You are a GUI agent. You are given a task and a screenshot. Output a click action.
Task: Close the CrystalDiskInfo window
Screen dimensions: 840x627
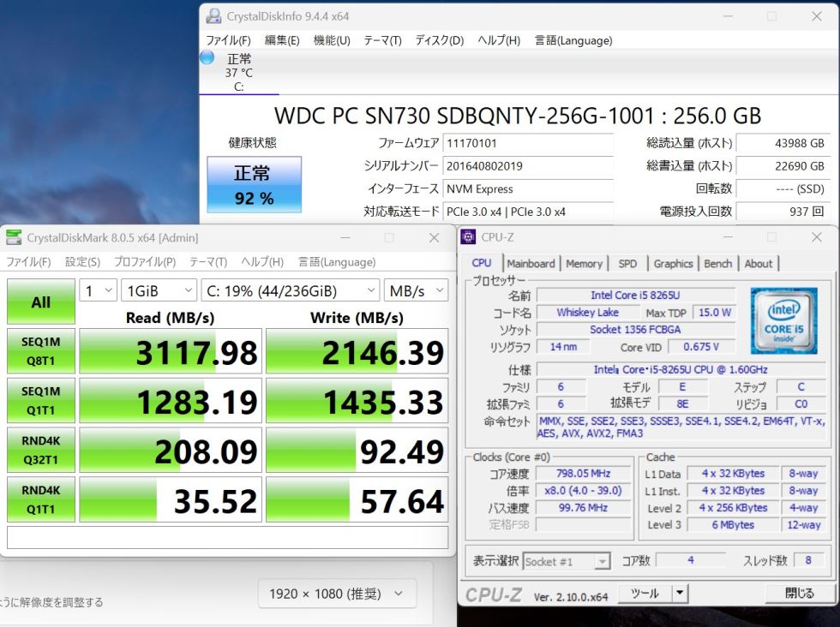coord(816,16)
